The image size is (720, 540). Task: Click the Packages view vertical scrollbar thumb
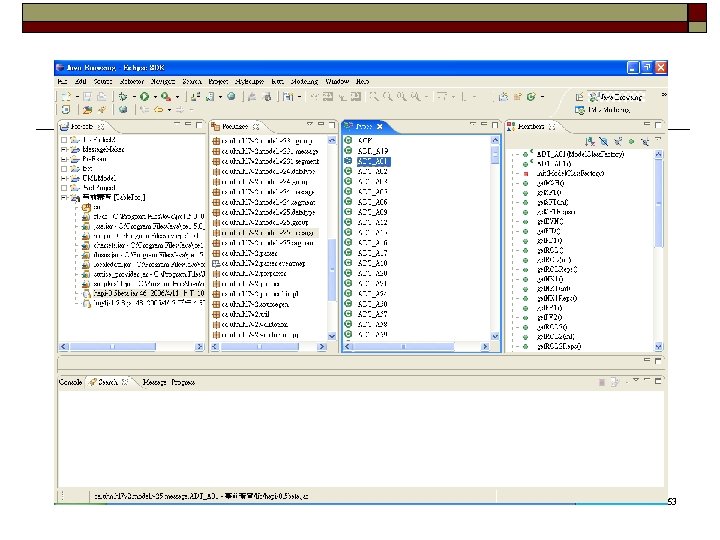click(332, 270)
